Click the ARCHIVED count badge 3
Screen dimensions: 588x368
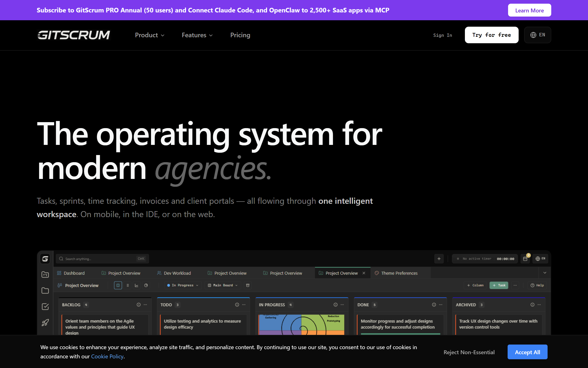pyautogui.click(x=481, y=305)
